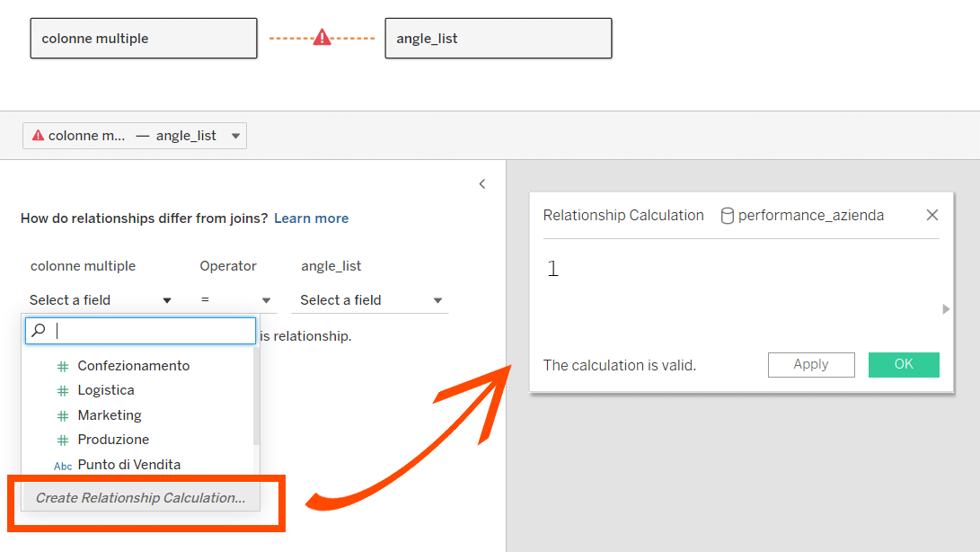Collapse the relationship panel with chevron

click(481, 184)
